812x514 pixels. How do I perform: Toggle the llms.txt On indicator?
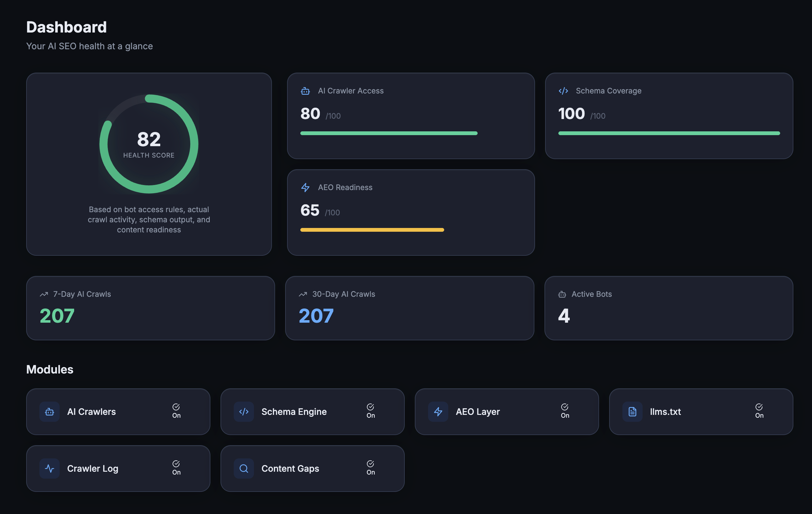coord(759,411)
